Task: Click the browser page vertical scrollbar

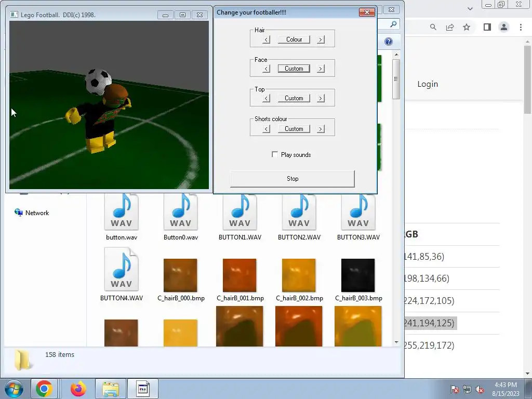Action: (x=527, y=80)
